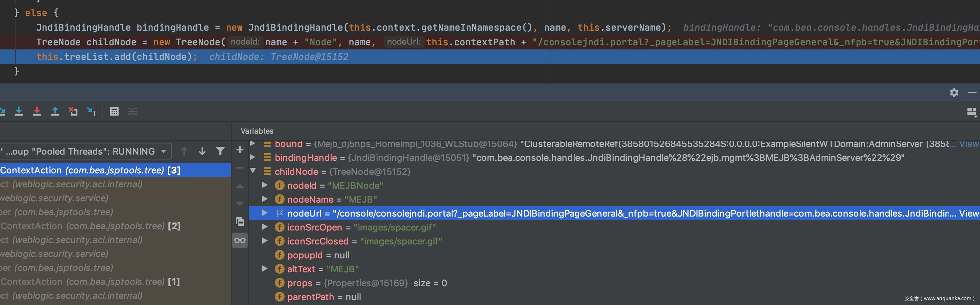This screenshot has height=305, width=980.
Task: Select the ContextAction [2] stack frame
Action: [90, 226]
